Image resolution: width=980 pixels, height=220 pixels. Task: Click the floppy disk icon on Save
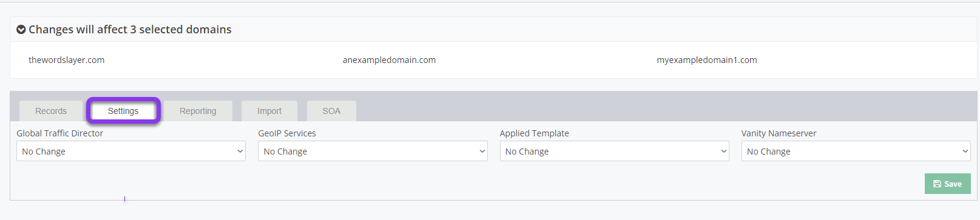[937, 184]
